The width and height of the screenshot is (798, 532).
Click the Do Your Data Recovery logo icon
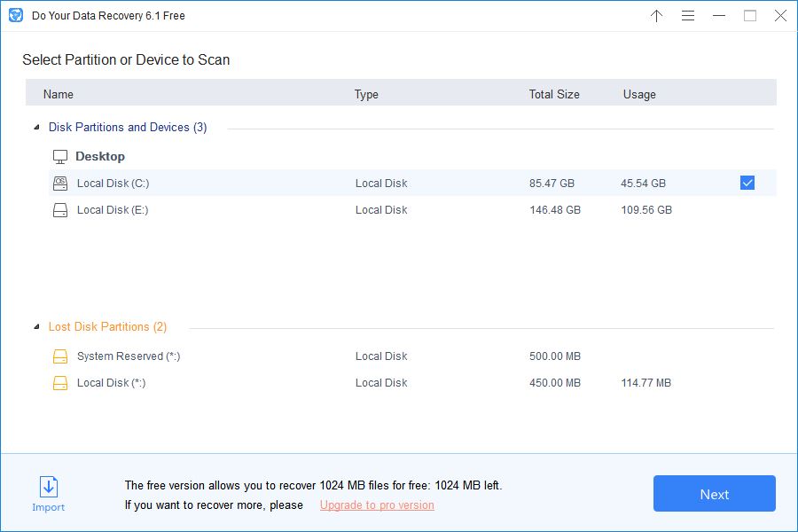tap(15, 15)
